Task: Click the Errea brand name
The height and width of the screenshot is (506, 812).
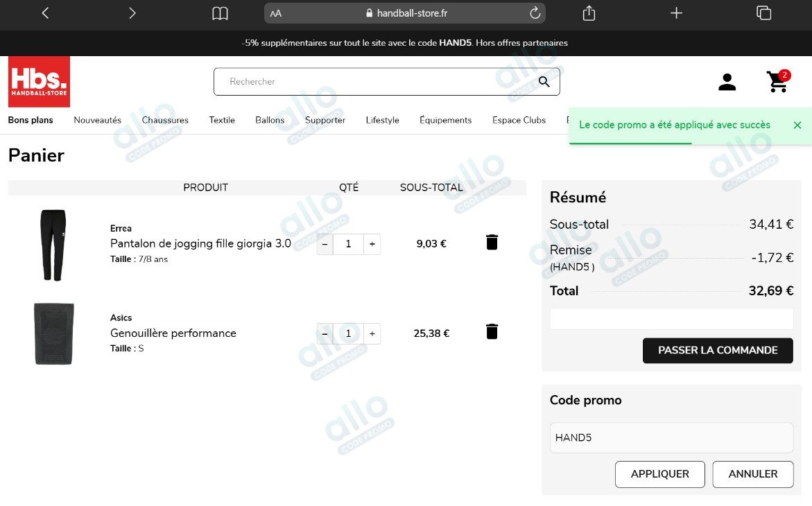Action: [121, 229]
